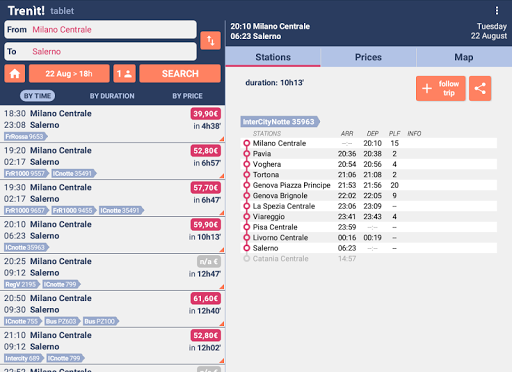Select the 59,90€ price on 20:10 trip
The height and width of the screenshot is (372, 512).
tap(206, 225)
